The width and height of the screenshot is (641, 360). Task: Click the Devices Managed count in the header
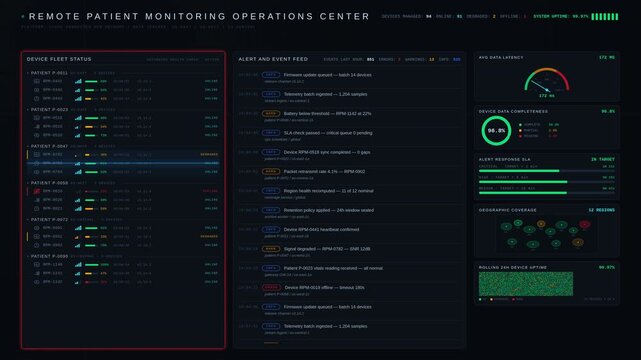point(428,16)
